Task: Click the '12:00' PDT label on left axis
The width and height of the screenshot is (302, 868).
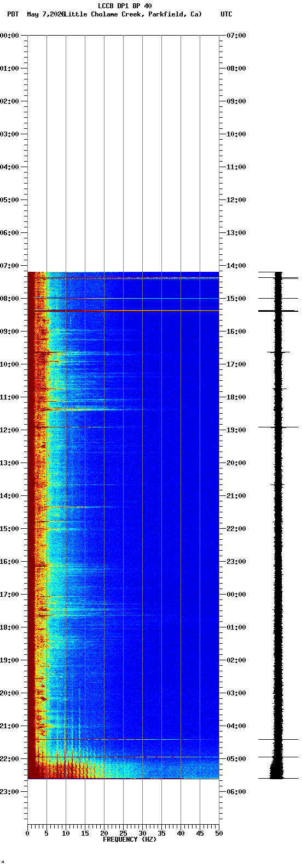Action: point(10,430)
